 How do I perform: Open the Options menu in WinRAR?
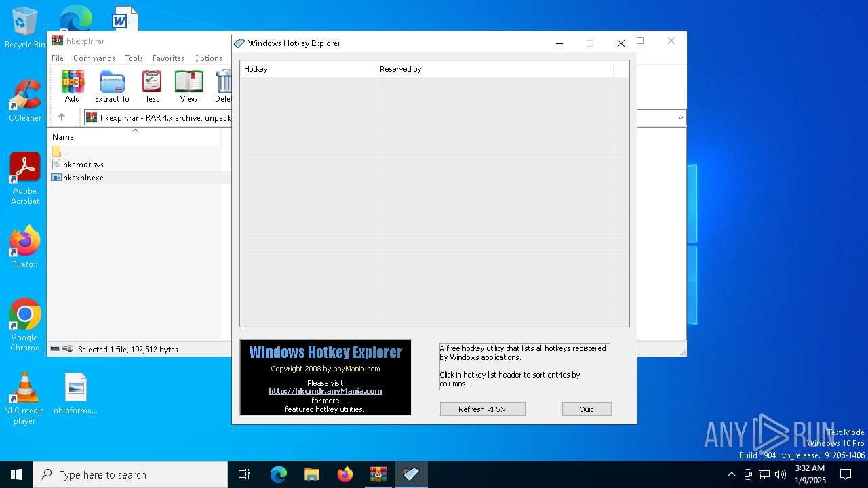pos(208,58)
